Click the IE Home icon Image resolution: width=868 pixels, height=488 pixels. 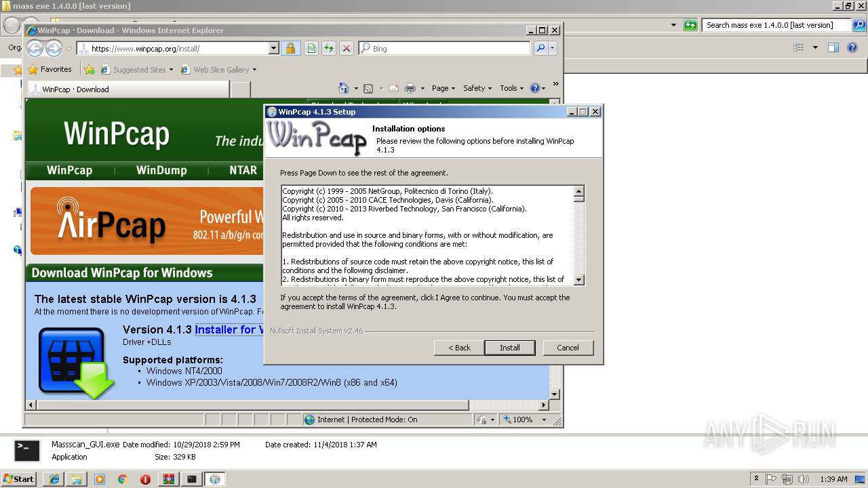click(x=343, y=88)
